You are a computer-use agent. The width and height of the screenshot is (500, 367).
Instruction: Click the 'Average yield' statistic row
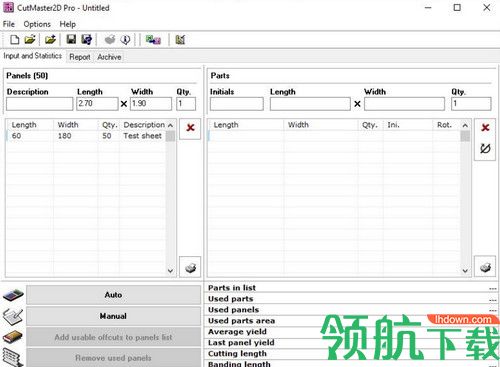pyautogui.click(x=352, y=332)
